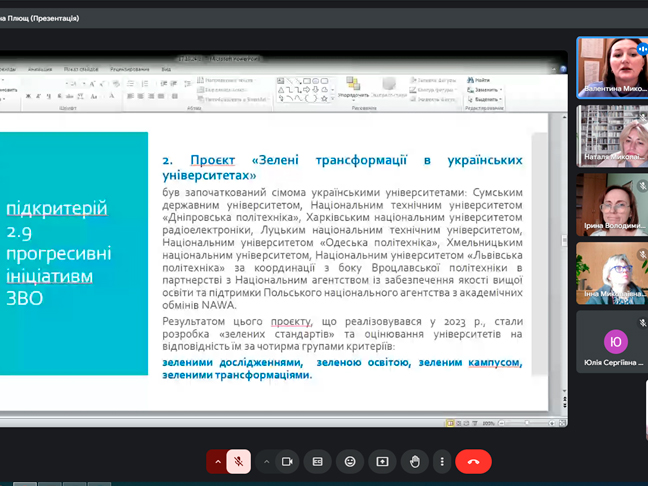Raise your hand in the meeting
Screen dimensions: 648x486
coord(414,461)
